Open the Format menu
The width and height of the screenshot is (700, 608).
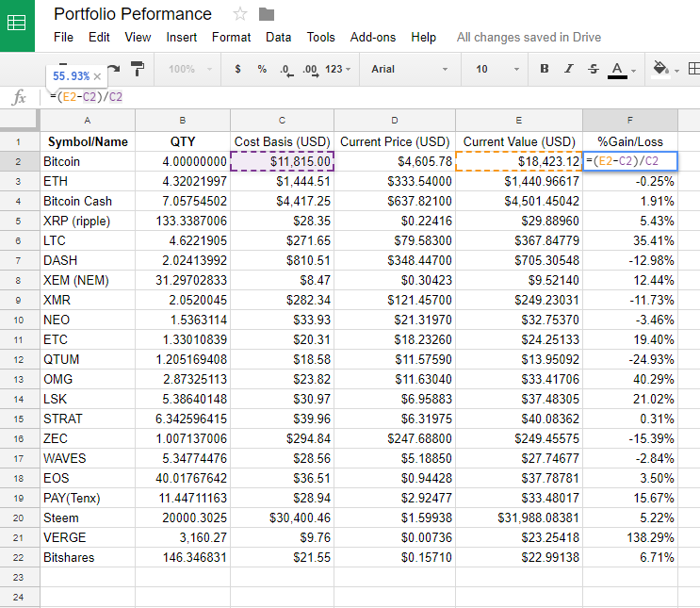tap(231, 37)
